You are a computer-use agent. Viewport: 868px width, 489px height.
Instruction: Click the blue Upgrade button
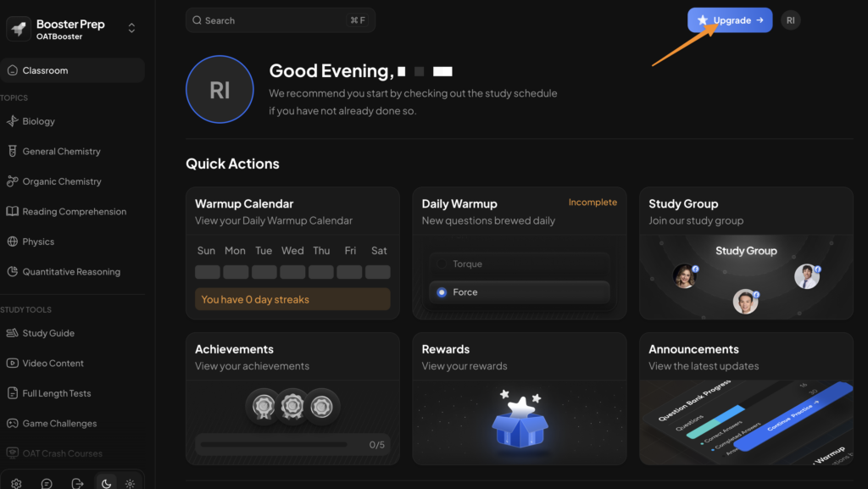(x=729, y=20)
